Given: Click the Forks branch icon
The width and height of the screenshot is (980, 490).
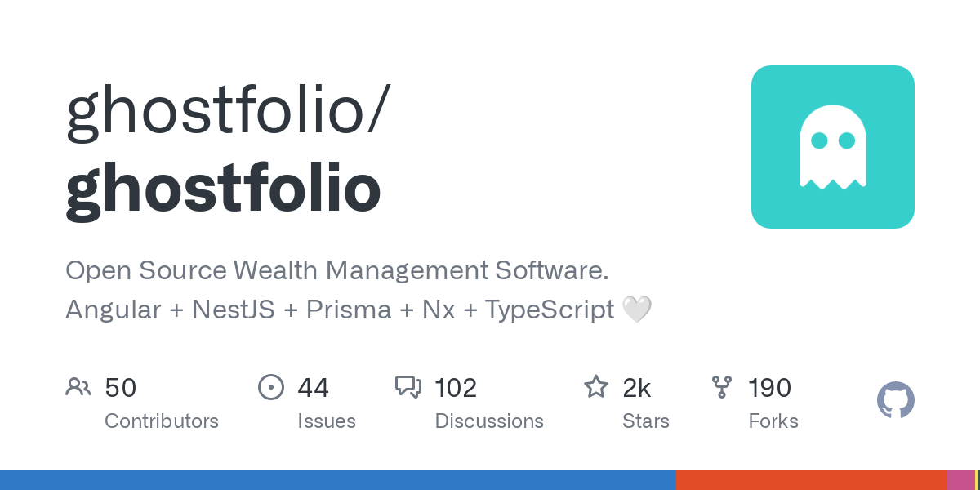Looking at the screenshot, I should coord(722,387).
